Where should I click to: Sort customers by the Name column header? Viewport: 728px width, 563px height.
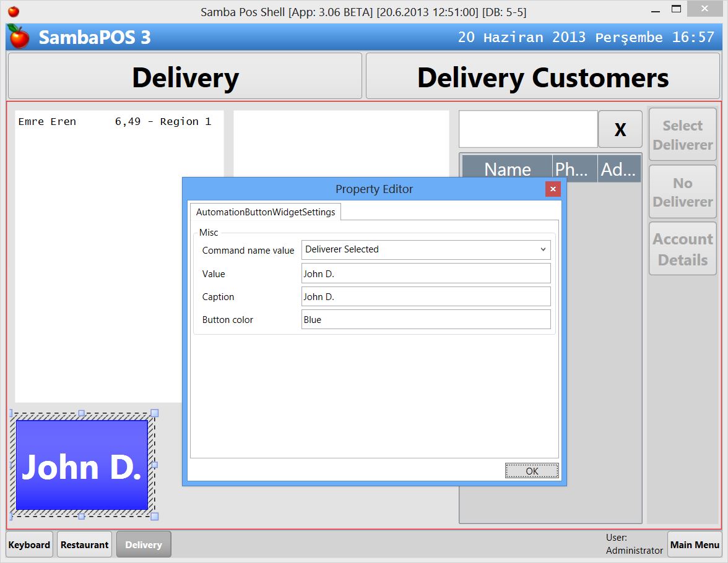pyautogui.click(x=507, y=168)
